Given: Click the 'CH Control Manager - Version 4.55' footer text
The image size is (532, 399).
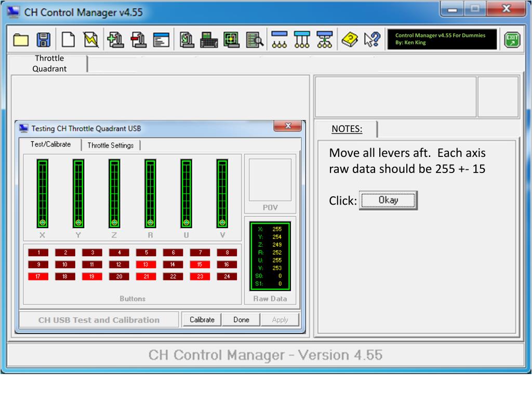Looking at the screenshot, I should pyautogui.click(x=265, y=355).
